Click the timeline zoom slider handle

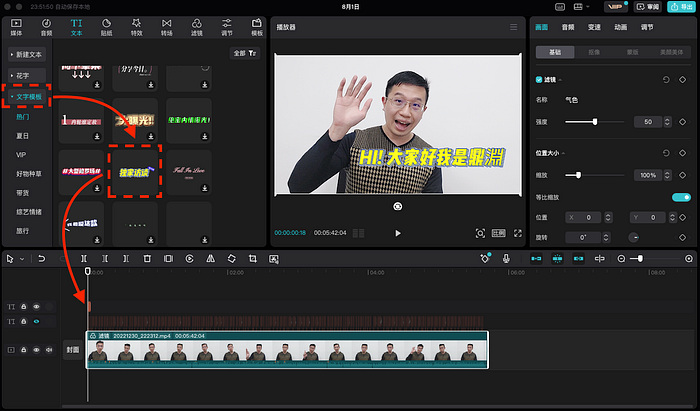pos(640,259)
